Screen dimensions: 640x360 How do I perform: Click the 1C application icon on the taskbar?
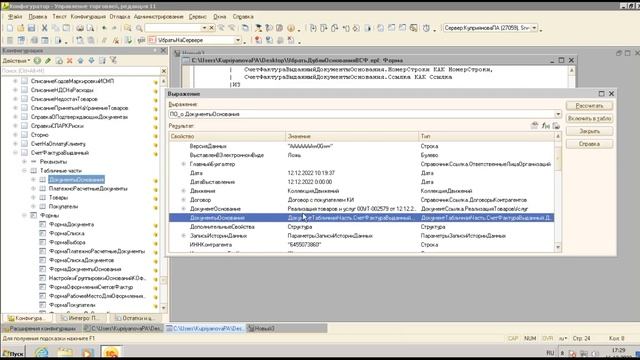coord(111,352)
